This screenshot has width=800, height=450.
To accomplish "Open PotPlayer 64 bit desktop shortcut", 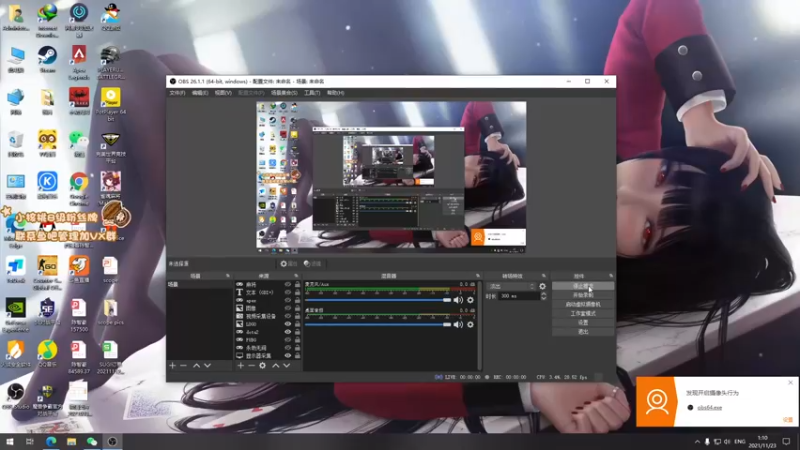I will pos(110,104).
